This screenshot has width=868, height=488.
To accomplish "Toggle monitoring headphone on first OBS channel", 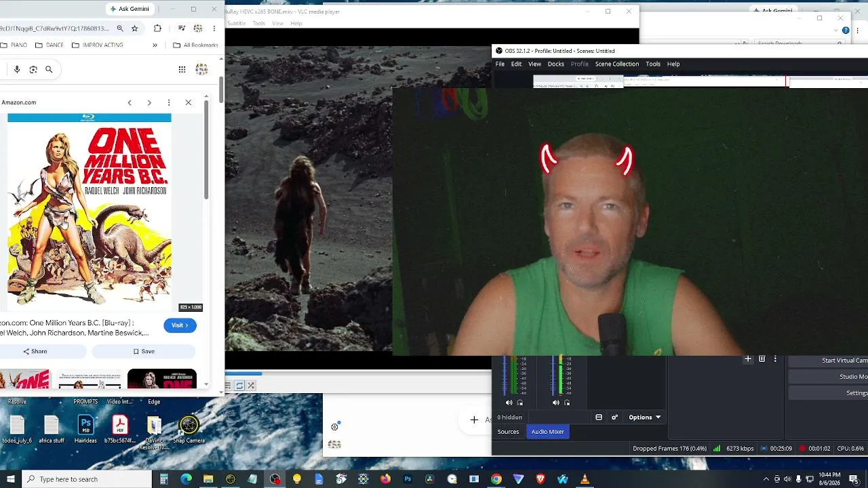I will 520,403.
